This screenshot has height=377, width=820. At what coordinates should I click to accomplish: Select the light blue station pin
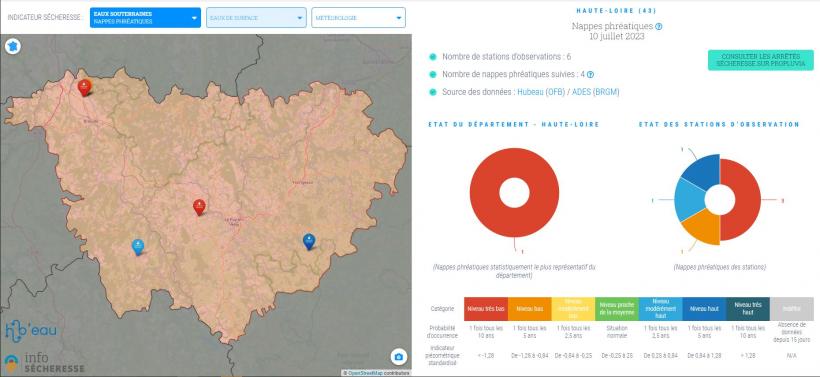click(138, 247)
